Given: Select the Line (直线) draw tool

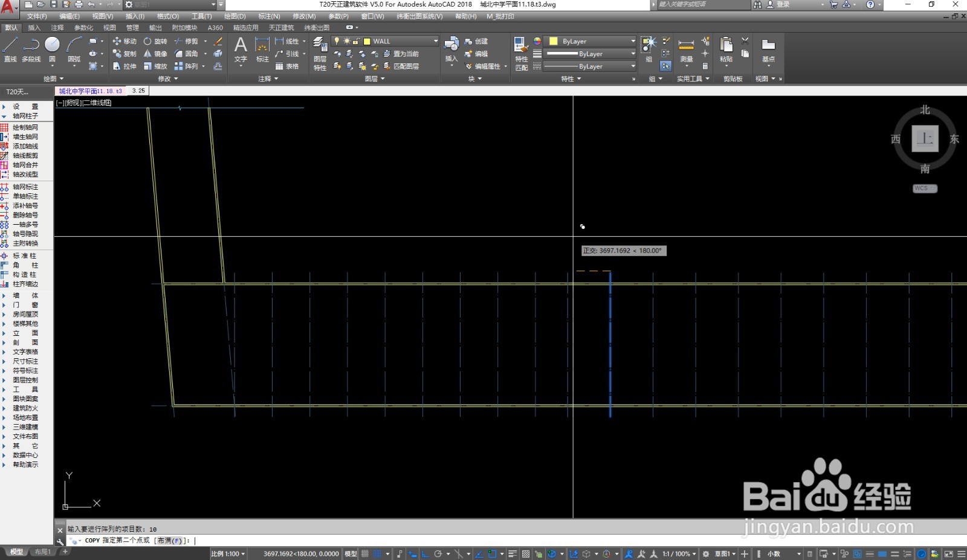Looking at the screenshot, I should [10, 49].
